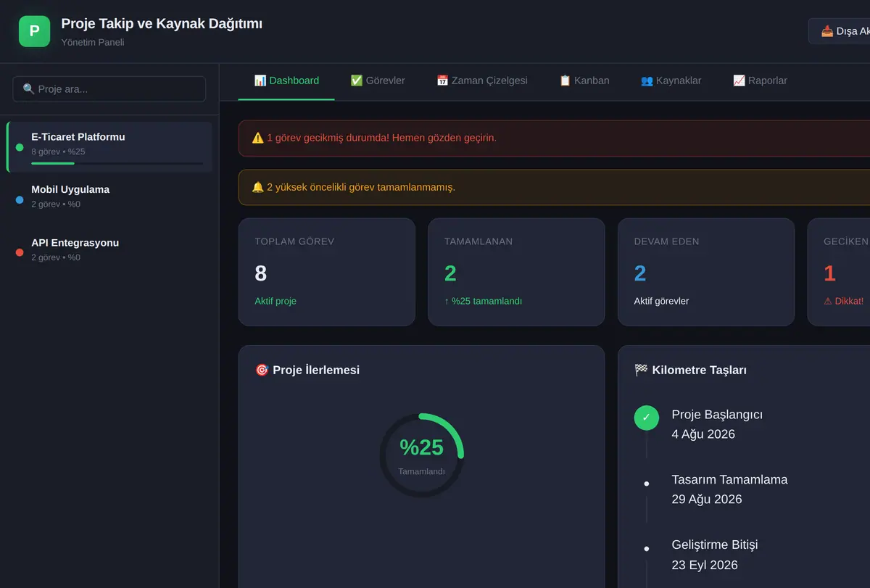870x588 pixels.
Task: Click the blue dot beside Mobil Uygulama
Action: click(x=20, y=199)
